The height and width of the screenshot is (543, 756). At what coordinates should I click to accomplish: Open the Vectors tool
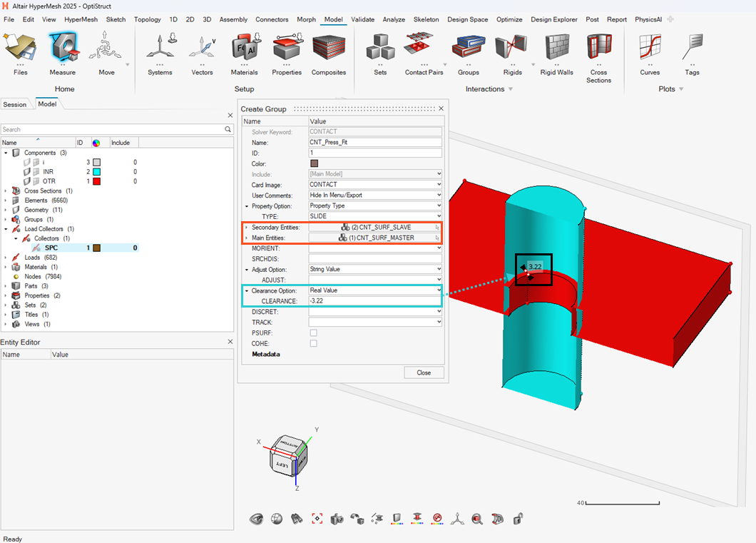click(202, 53)
